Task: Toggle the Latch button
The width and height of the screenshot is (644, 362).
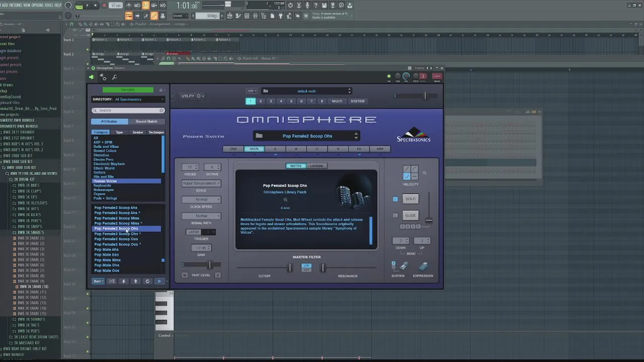Action: [x=194, y=232]
